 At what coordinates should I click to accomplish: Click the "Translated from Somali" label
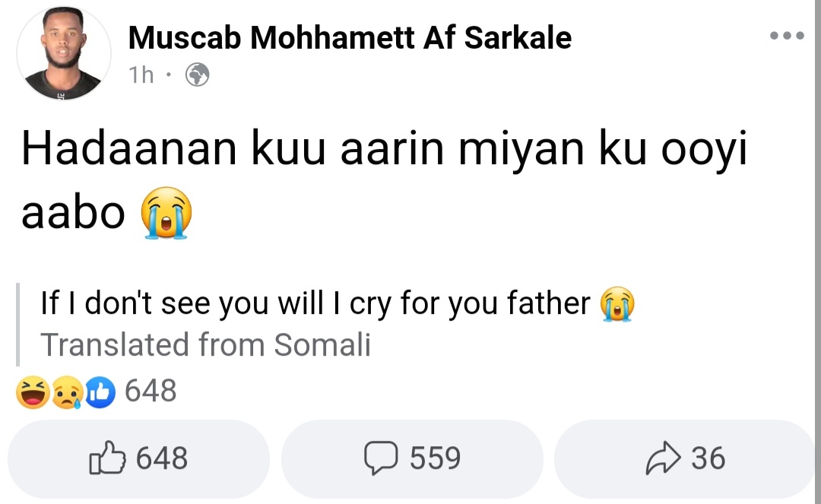205,345
